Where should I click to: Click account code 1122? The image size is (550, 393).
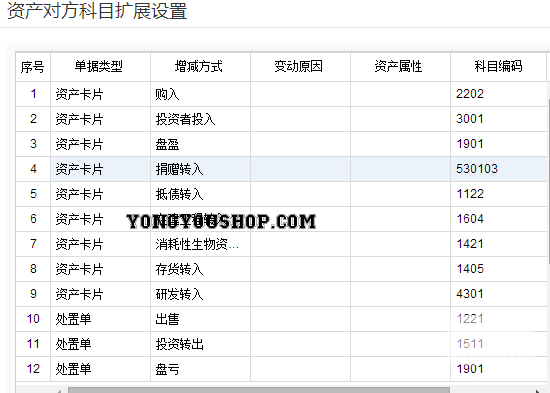[470, 194]
